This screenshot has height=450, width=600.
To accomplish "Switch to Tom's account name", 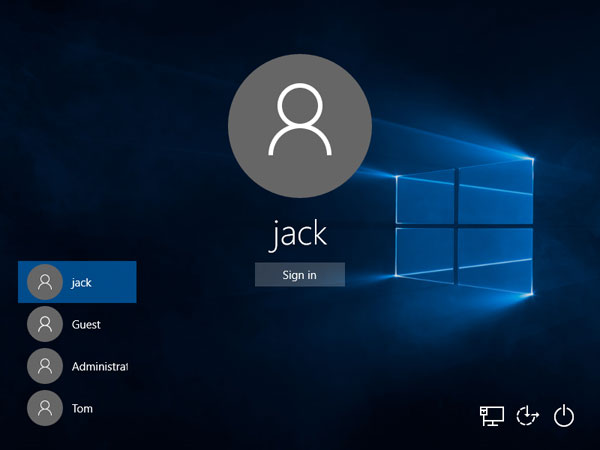I will pyautogui.click(x=82, y=409).
